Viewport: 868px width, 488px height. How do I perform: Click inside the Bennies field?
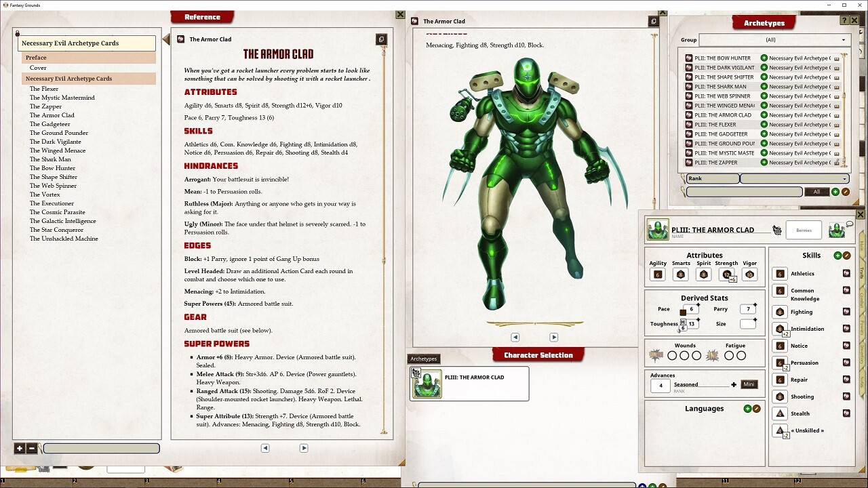(803, 230)
